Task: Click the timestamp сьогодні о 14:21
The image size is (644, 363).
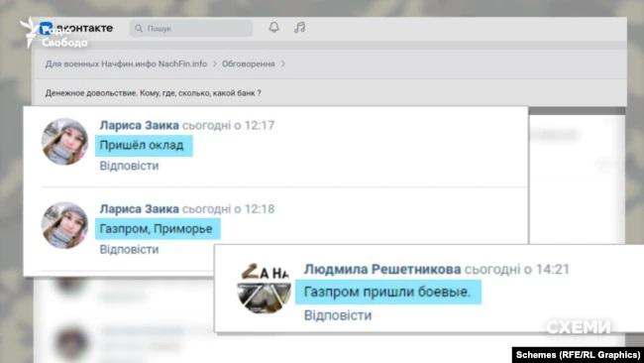Action: (x=516, y=270)
